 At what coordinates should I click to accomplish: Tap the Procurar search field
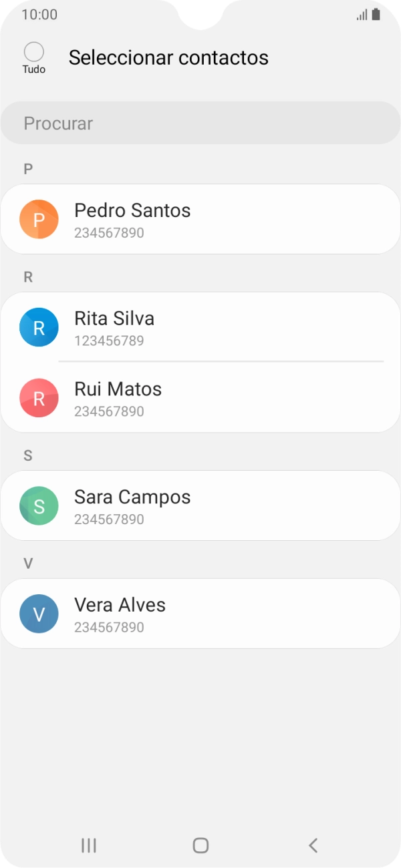200,123
